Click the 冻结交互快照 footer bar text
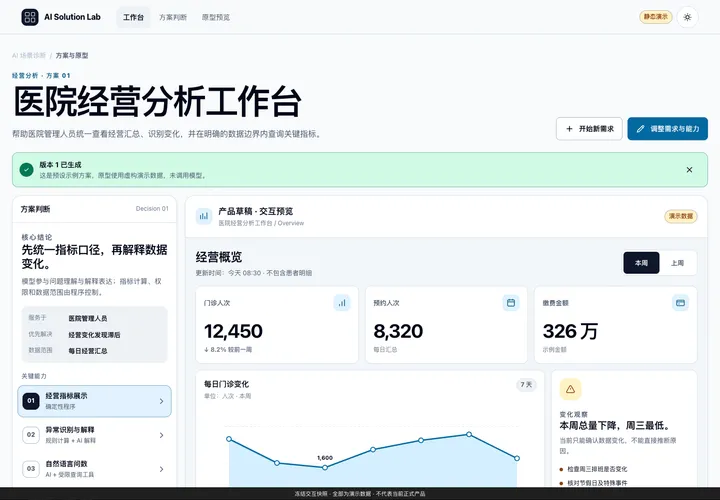 (x=360, y=494)
